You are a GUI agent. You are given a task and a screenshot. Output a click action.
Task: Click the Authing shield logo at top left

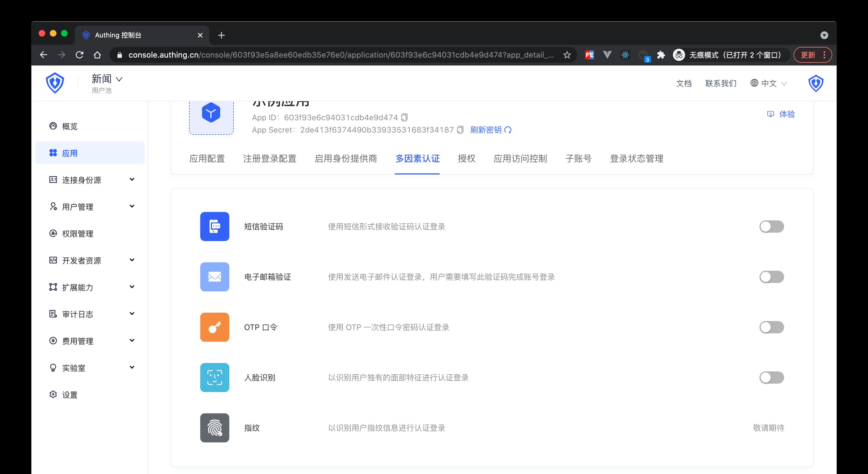(x=55, y=83)
